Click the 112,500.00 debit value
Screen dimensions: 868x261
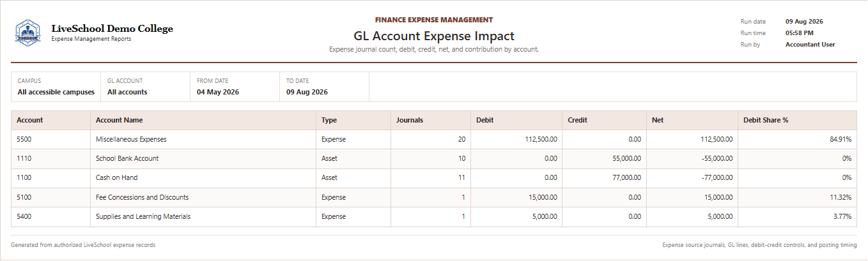541,139
